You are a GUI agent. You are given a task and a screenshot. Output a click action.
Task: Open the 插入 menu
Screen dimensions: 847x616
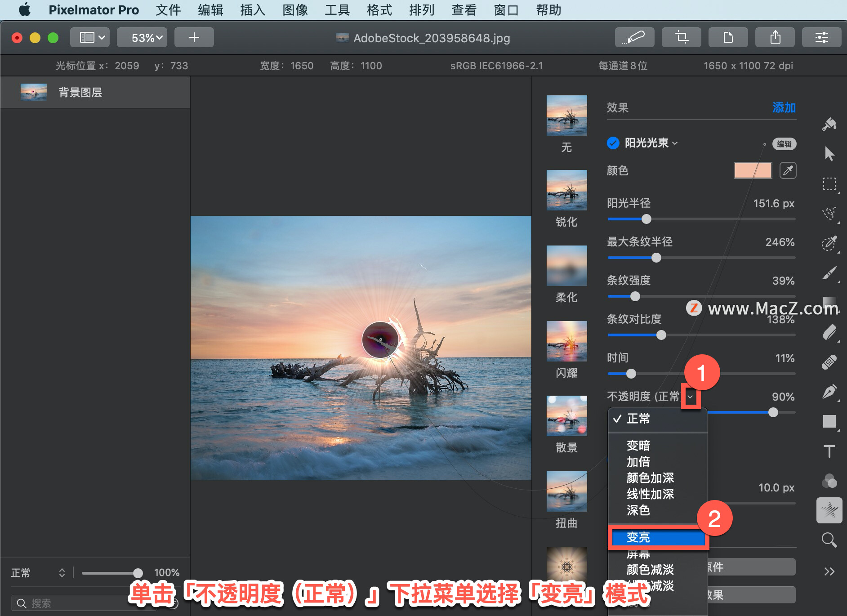coord(253,9)
